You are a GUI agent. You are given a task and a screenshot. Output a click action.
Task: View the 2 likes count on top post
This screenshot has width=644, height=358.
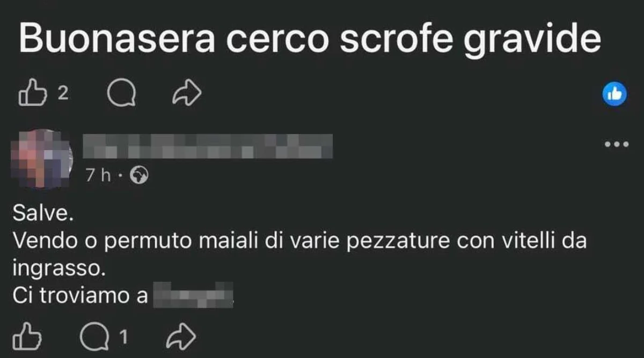[63, 94]
